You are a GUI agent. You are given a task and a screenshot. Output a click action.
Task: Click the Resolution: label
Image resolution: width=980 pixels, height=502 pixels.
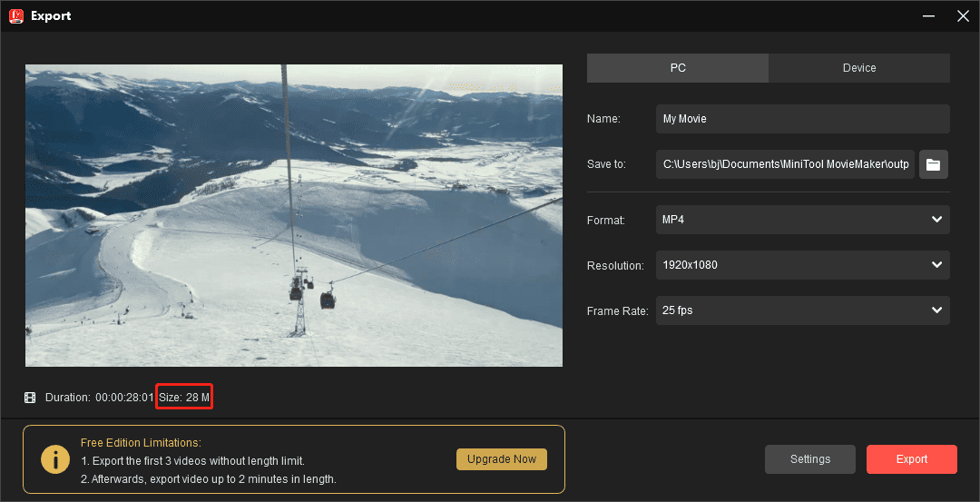click(x=615, y=266)
